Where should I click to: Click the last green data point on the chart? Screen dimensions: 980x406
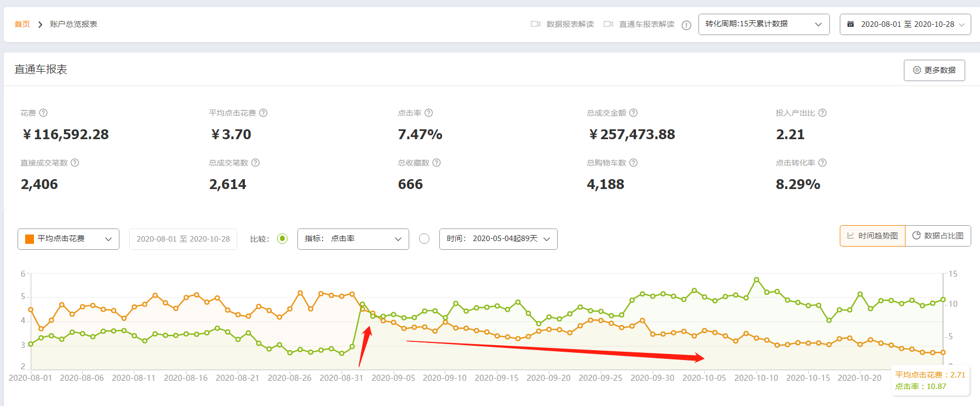pyautogui.click(x=943, y=299)
